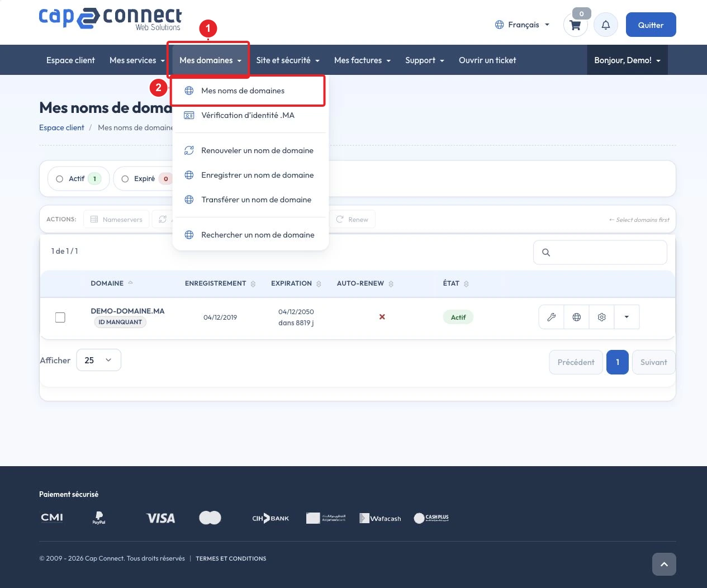The height and width of the screenshot is (588, 707).
Task: Click the search magnifier icon
Action: click(546, 253)
